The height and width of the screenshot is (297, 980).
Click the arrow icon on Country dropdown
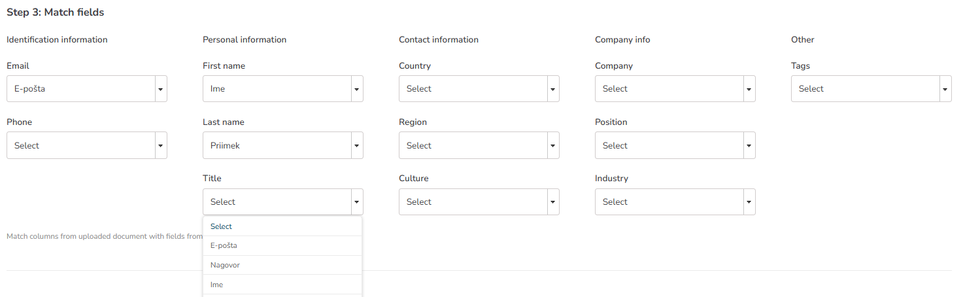click(x=552, y=89)
